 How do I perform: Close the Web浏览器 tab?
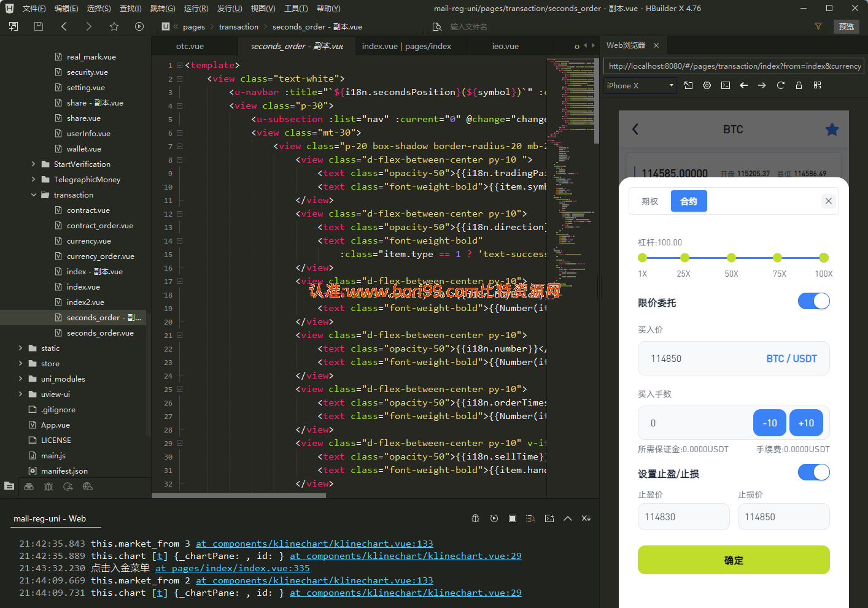656,45
